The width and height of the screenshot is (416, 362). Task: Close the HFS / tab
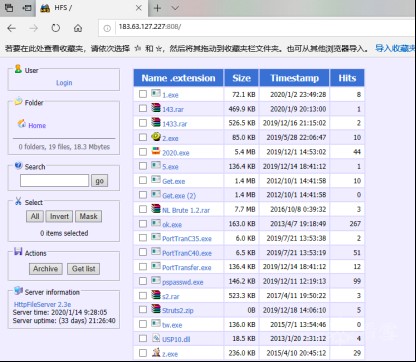tap(139, 8)
